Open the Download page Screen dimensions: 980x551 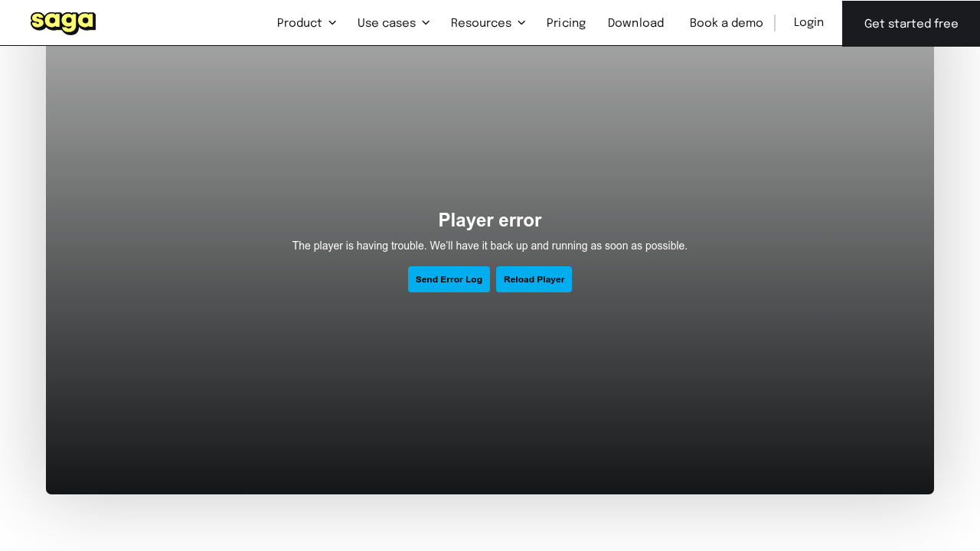[x=635, y=23]
